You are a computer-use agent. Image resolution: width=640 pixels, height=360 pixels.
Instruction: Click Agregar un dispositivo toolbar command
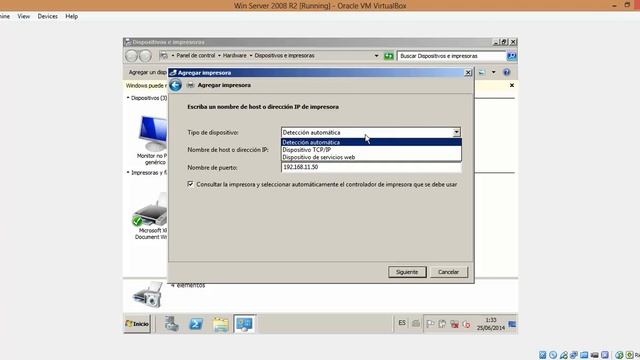pyautogui.click(x=148, y=72)
